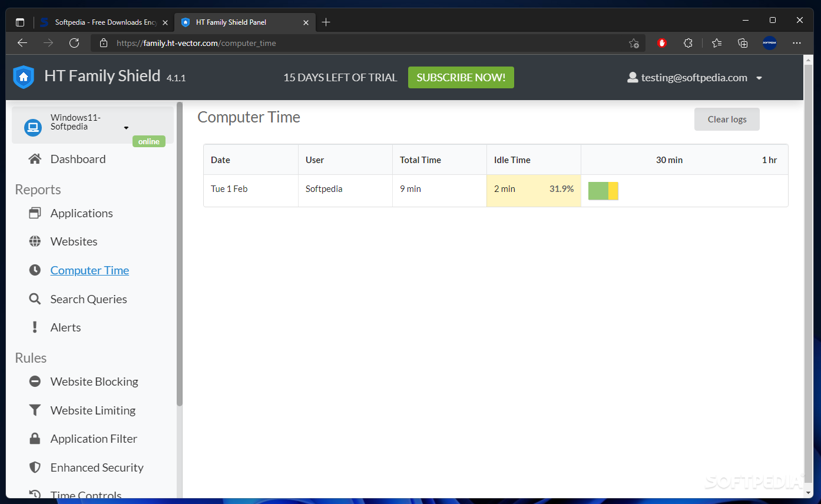Click the green 'online' status badge
The height and width of the screenshot is (504, 821).
pos(149,141)
